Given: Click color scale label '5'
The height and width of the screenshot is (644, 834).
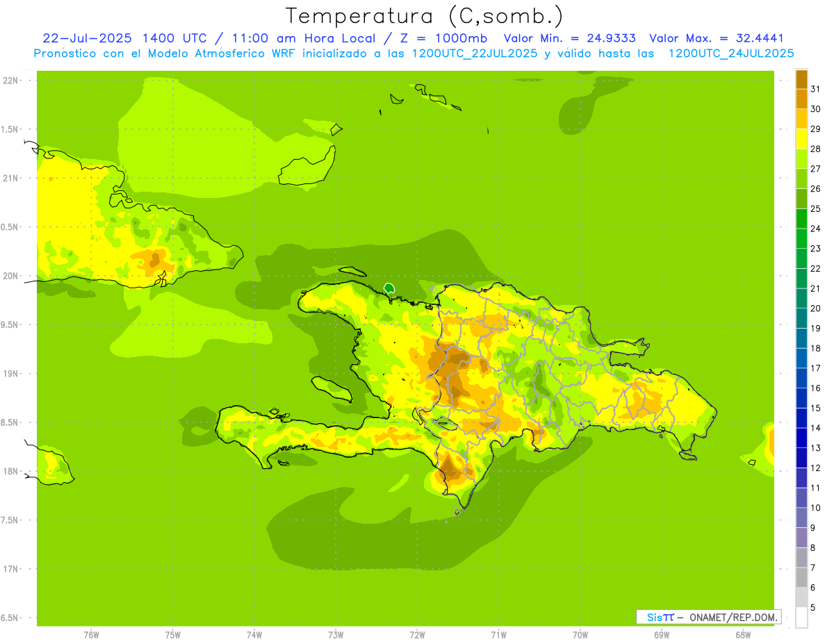Looking at the screenshot, I should click(814, 608).
